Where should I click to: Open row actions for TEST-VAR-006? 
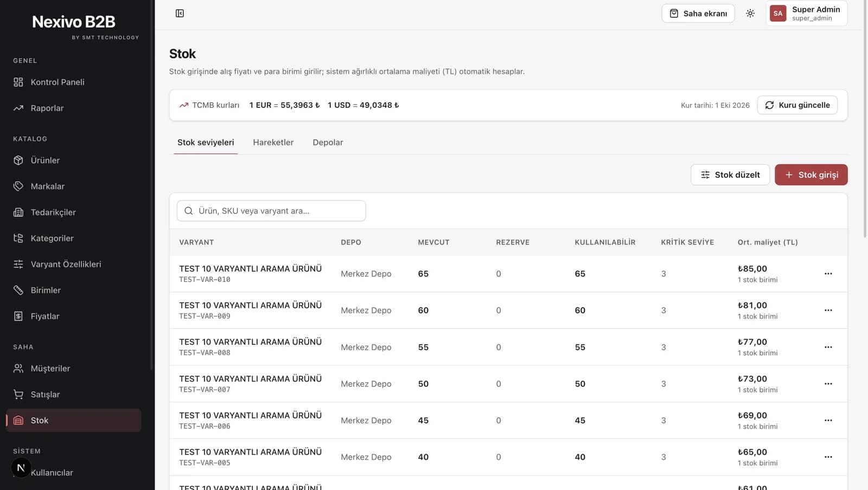point(828,420)
